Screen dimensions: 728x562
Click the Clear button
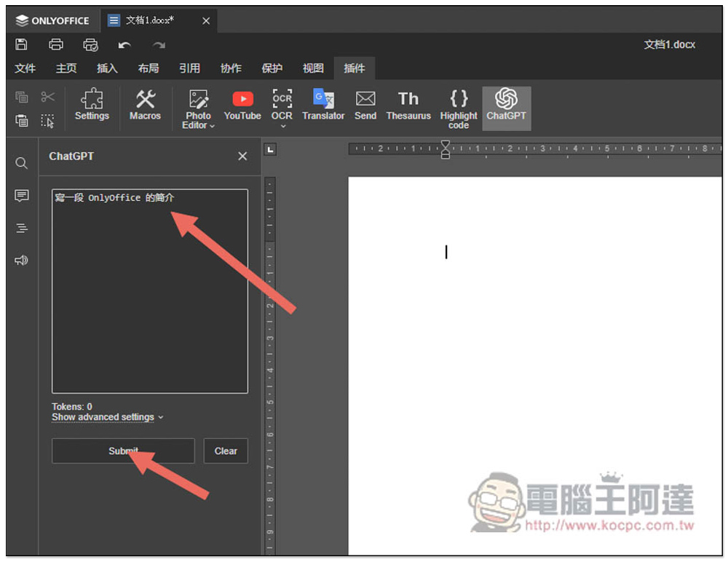tap(226, 451)
